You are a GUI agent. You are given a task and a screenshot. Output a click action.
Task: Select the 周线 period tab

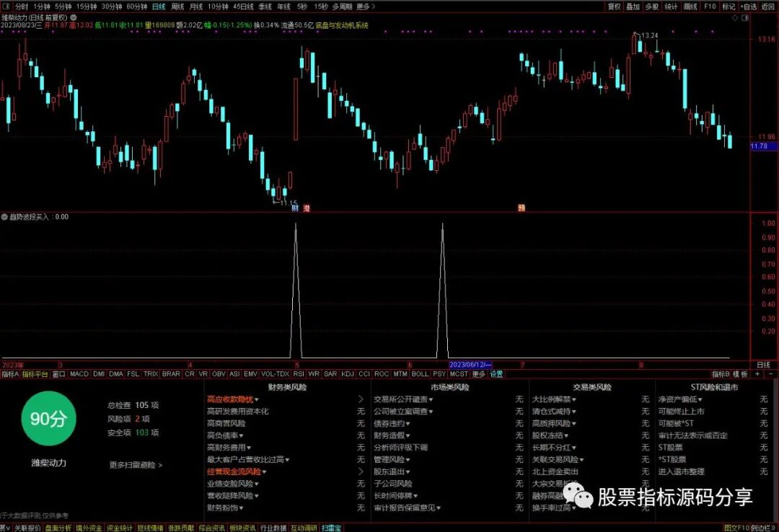point(177,6)
